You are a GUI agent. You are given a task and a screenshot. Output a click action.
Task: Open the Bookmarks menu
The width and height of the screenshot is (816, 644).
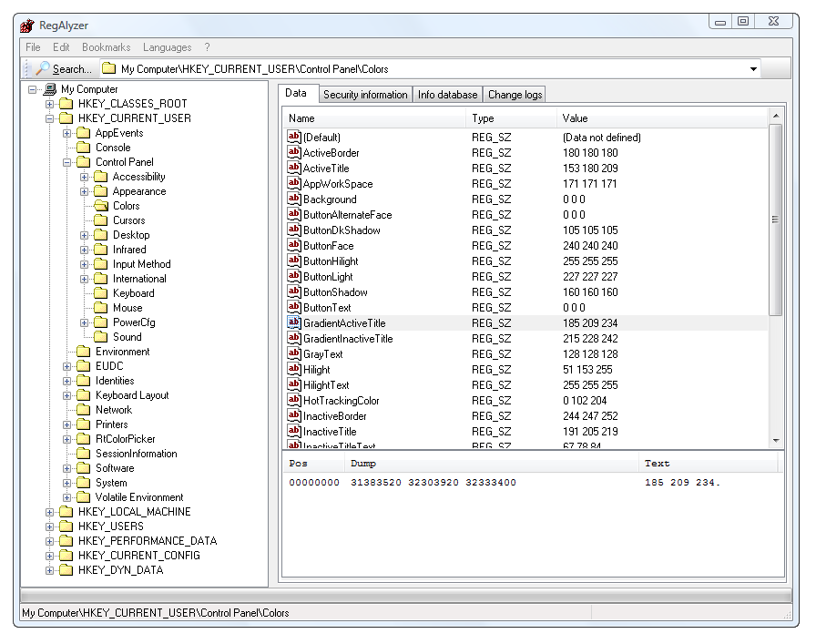(107, 47)
